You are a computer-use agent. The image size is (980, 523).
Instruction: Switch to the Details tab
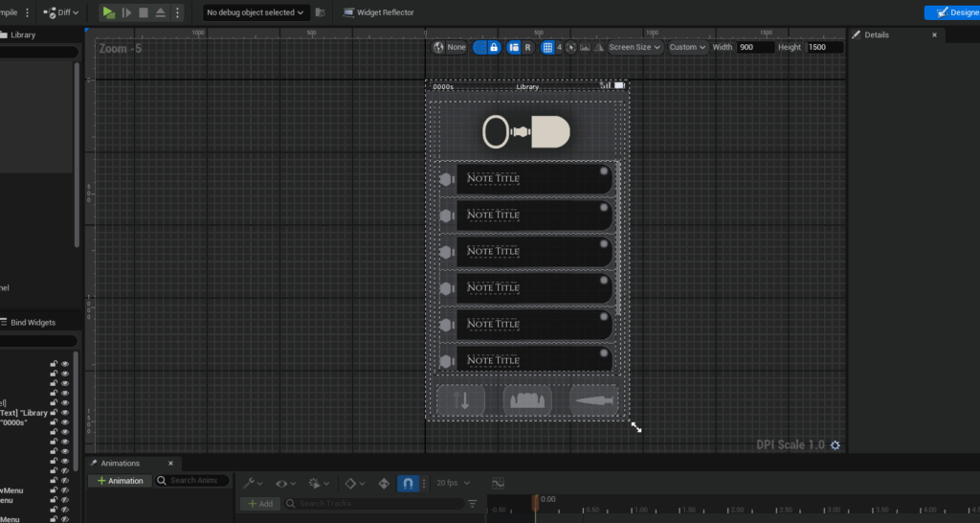point(877,34)
